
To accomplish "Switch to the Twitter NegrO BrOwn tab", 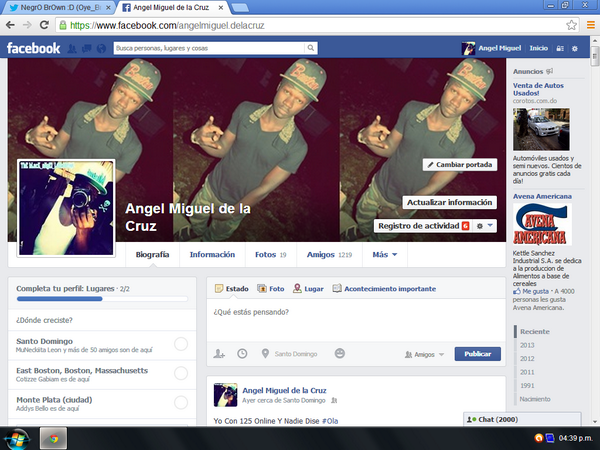I will click(x=61, y=7).
